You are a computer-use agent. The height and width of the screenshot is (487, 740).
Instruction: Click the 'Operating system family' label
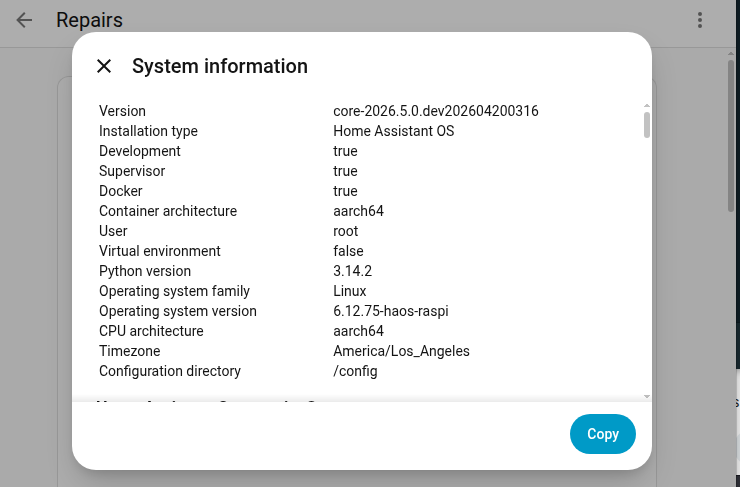(x=174, y=291)
